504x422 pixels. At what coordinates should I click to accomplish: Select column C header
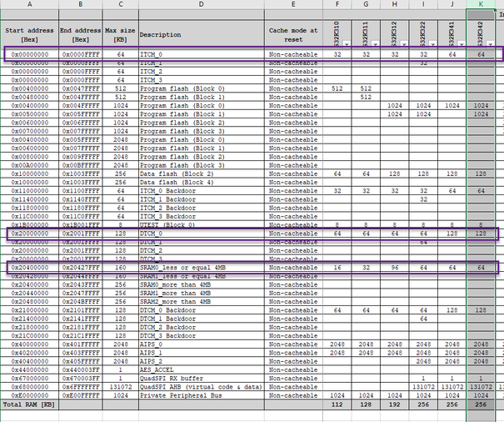pos(121,4)
